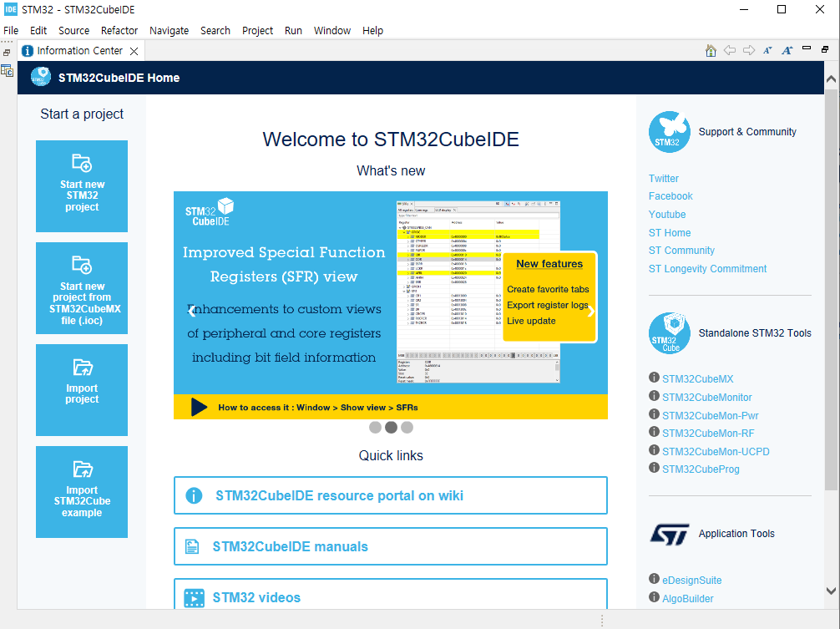Select the second carousel indicator dot
Image resolution: width=840 pixels, height=629 pixels.
tap(391, 427)
